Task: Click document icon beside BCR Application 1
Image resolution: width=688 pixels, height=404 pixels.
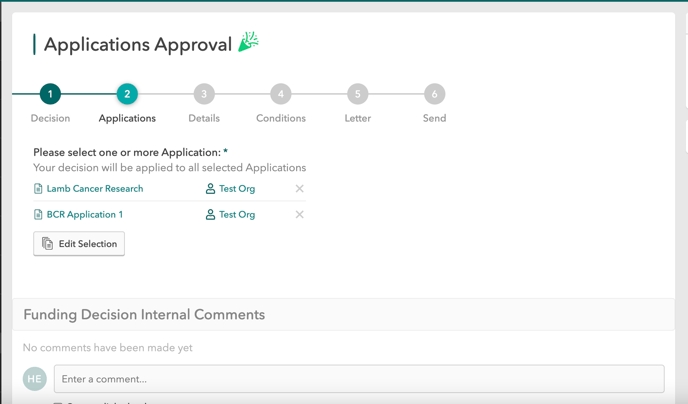Action: (38, 215)
